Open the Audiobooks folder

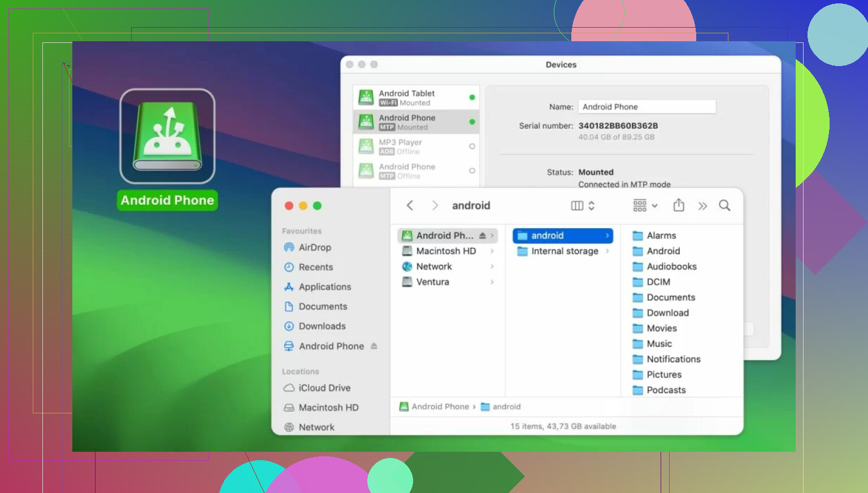(x=665, y=267)
